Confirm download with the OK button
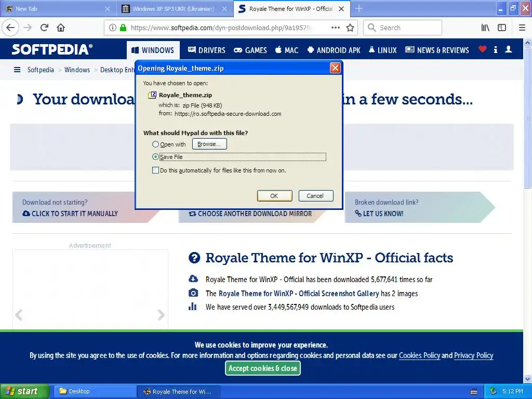 [274, 196]
